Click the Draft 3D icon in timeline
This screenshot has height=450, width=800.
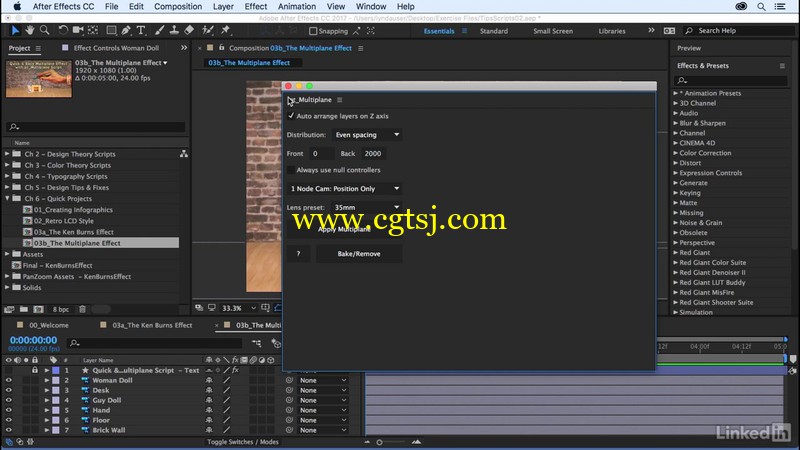pos(276,343)
